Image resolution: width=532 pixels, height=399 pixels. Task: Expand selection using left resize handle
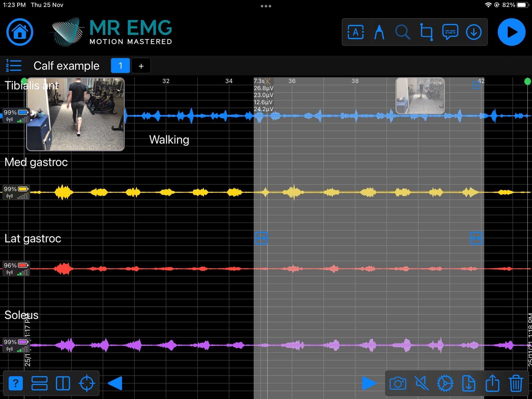pyautogui.click(x=261, y=238)
